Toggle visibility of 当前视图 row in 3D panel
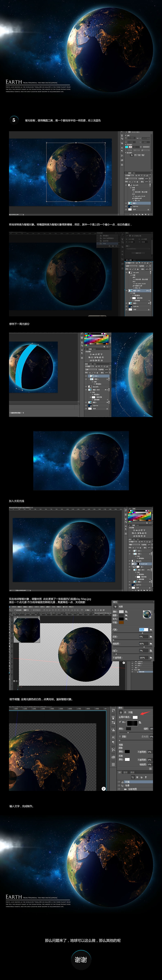Screen dimensions: 162x980 pos(119,789)
